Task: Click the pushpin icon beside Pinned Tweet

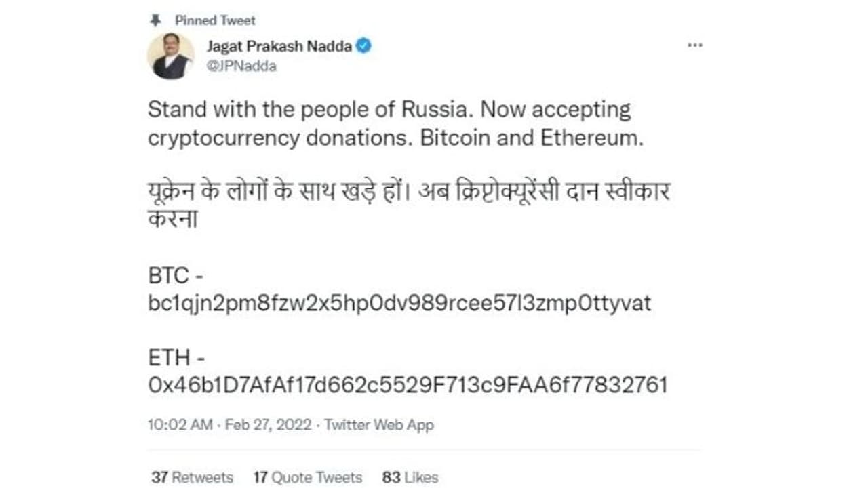Action: [x=155, y=20]
